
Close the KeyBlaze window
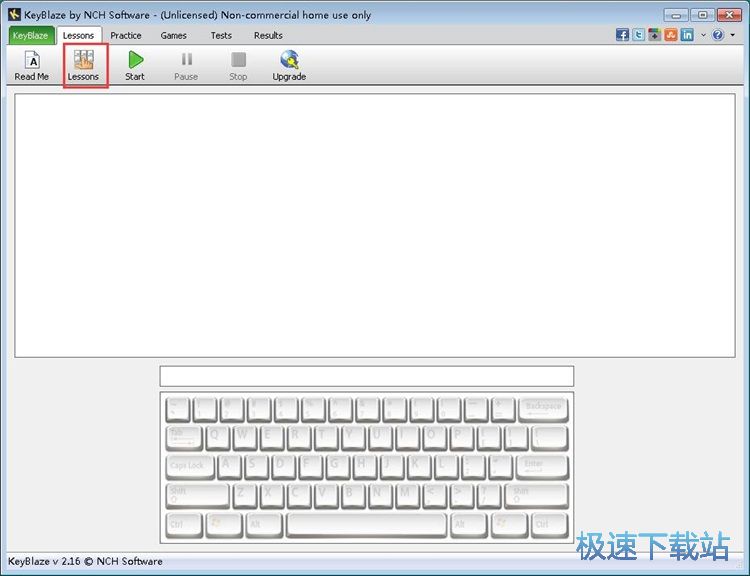coord(729,15)
